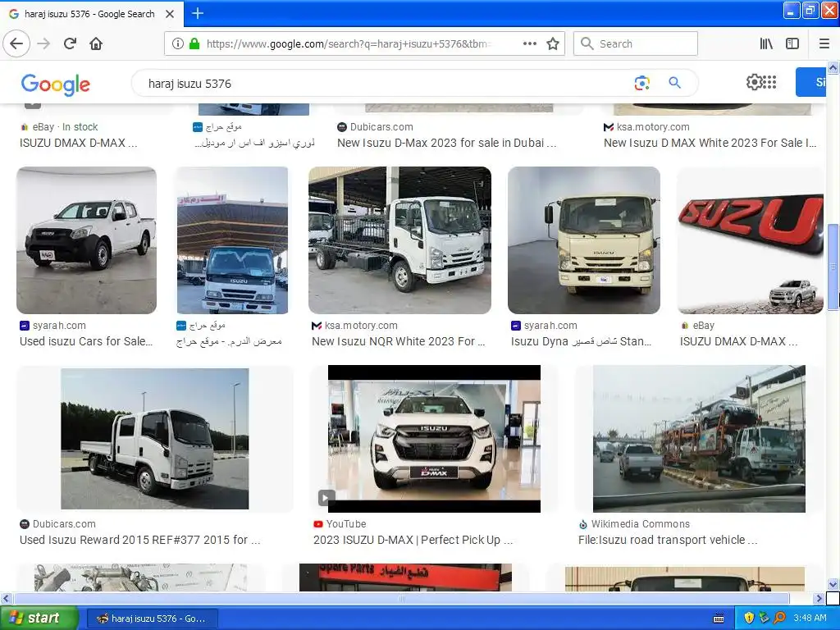Screen dimensions: 840x630
Task: Play the video icon on D-MAX thumbnail
Action: pos(326,498)
